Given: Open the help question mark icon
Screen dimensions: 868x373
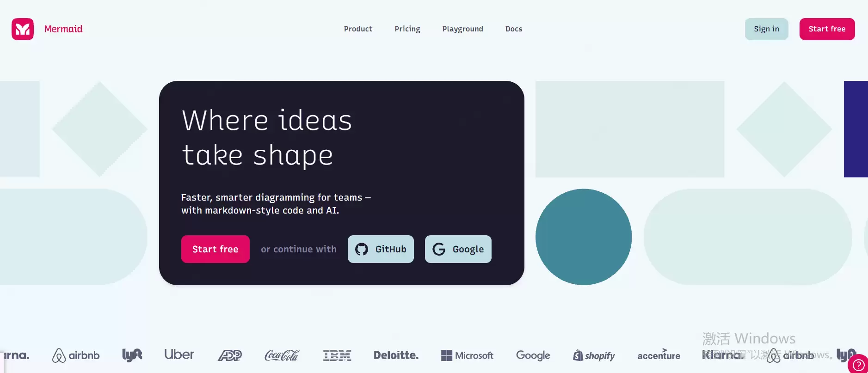Looking at the screenshot, I should click(x=858, y=365).
